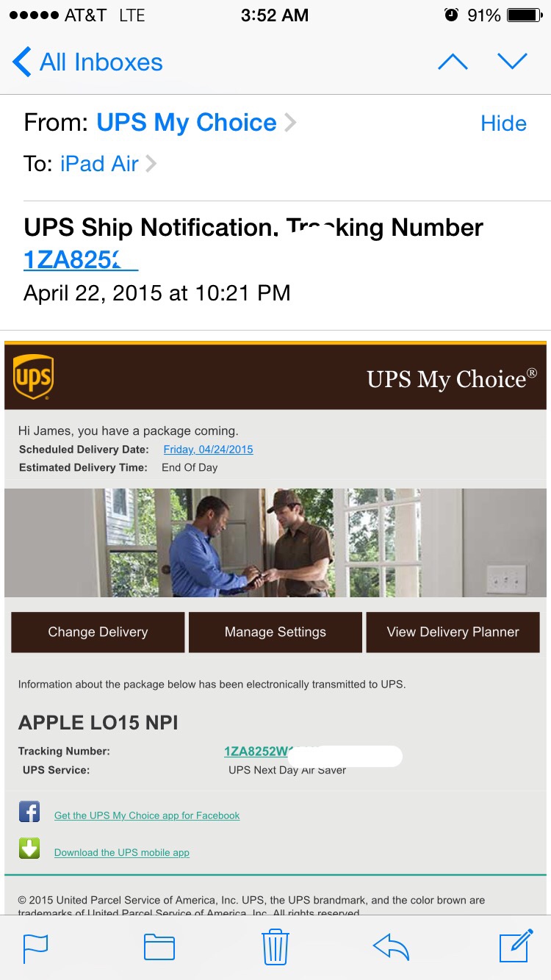The image size is (551, 980).
Task: Open the Get UPS My Choice app for Facebook link
Action: [x=147, y=815]
